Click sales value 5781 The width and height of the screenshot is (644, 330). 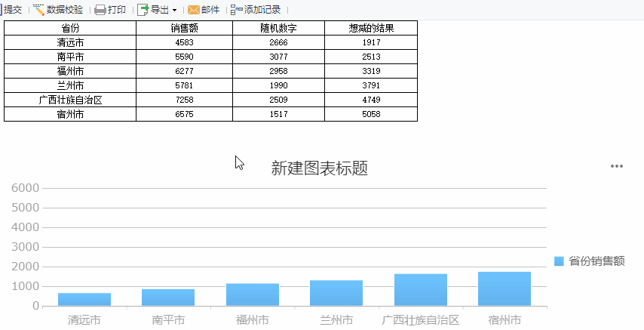click(185, 85)
